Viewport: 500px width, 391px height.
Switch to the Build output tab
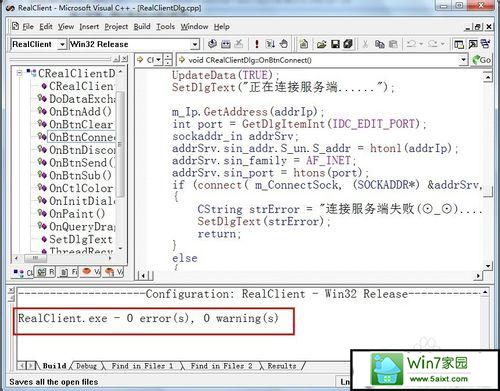(54, 366)
